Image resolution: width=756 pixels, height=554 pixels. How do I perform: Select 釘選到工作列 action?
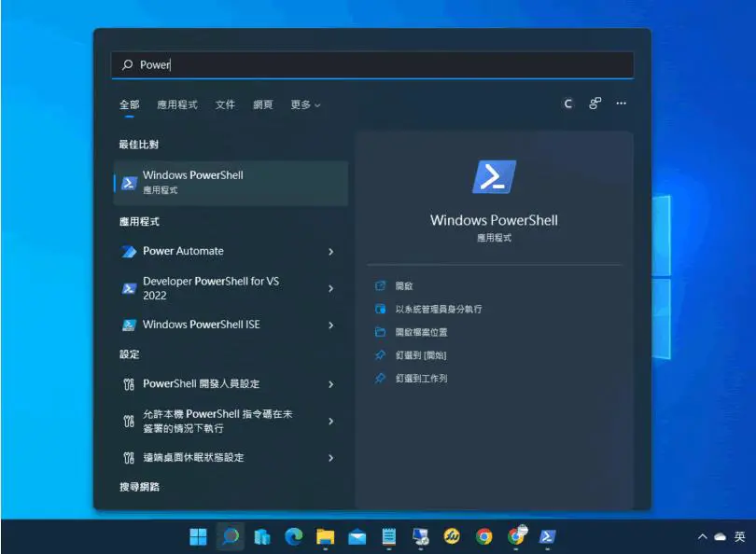421,378
